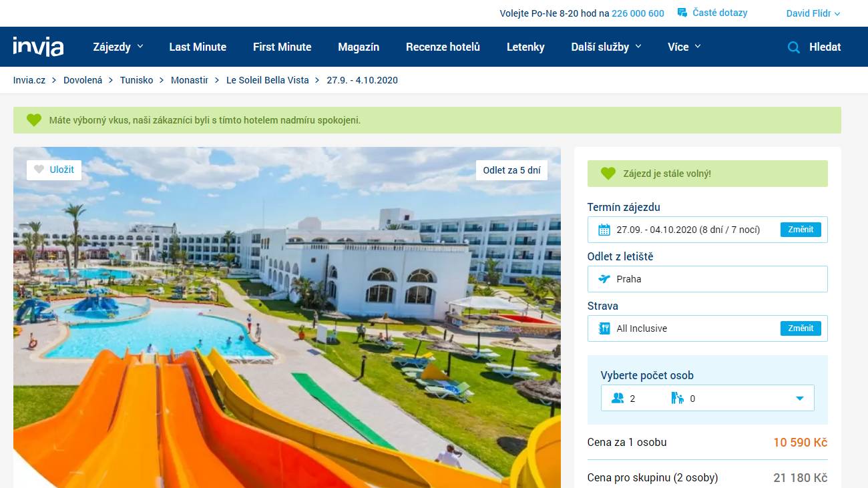This screenshot has width=868, height=488.
Task: Open the David Flídr account menu
Action: tap(813, 13)
